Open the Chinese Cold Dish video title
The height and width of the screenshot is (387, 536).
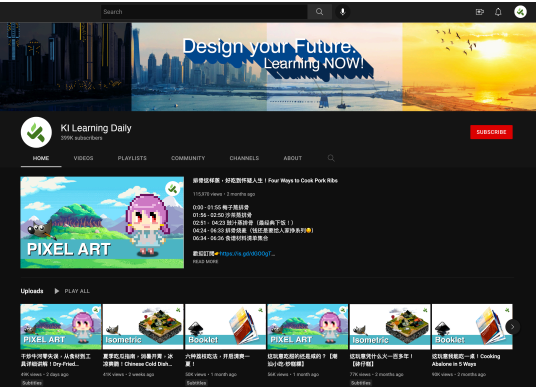click(138, 360)
